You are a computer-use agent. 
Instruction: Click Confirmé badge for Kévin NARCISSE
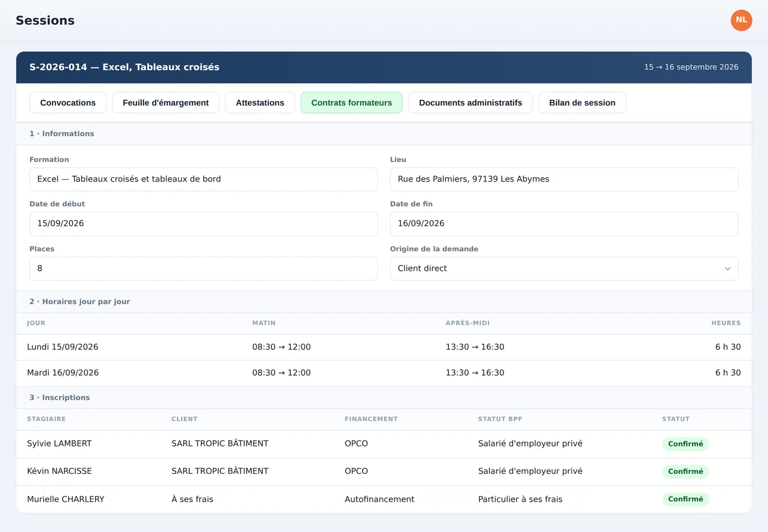685,471
